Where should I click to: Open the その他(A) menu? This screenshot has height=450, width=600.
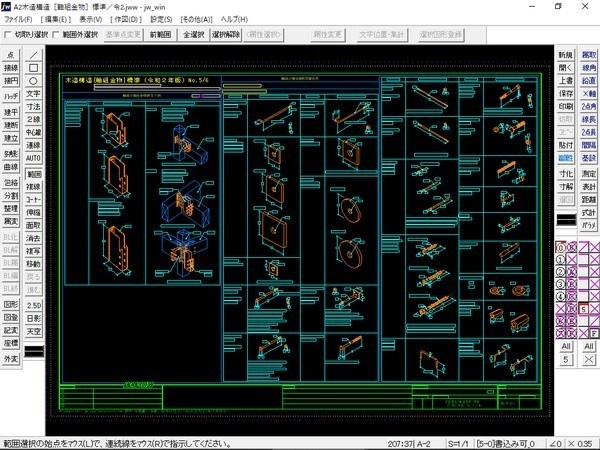tap(196, 19)
